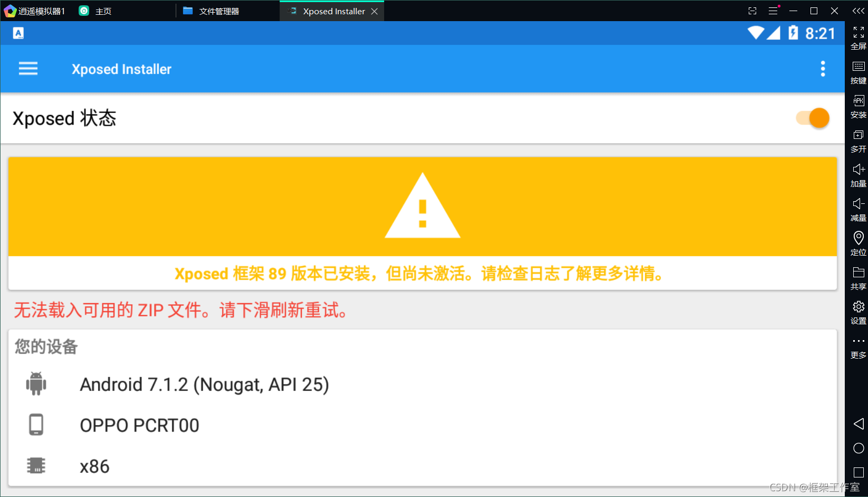Screen dimensions: 868x497
Task: Tap the Android back triangle button
Action: click(x=859, y=424)
